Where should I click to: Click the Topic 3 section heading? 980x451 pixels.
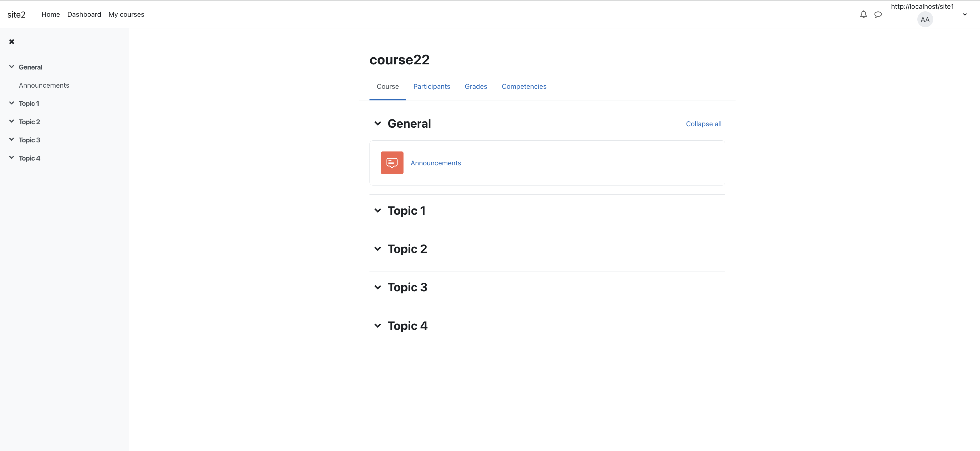407,287
